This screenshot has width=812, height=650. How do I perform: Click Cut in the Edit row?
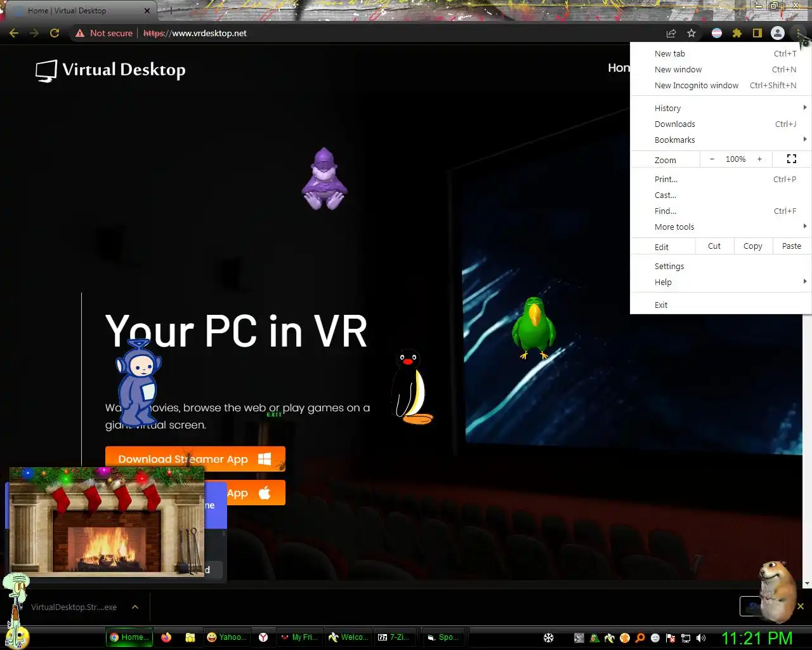(x=714, y=246)
